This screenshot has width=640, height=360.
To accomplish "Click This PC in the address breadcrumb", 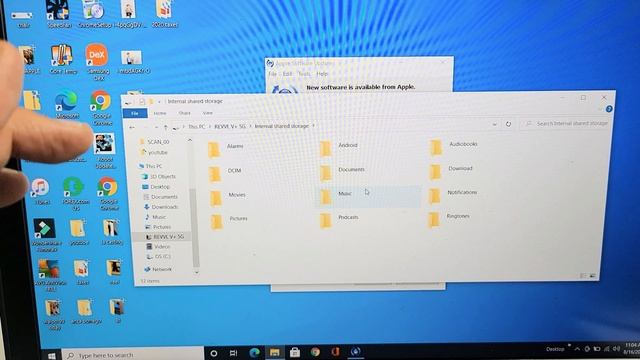I will 197,127.
